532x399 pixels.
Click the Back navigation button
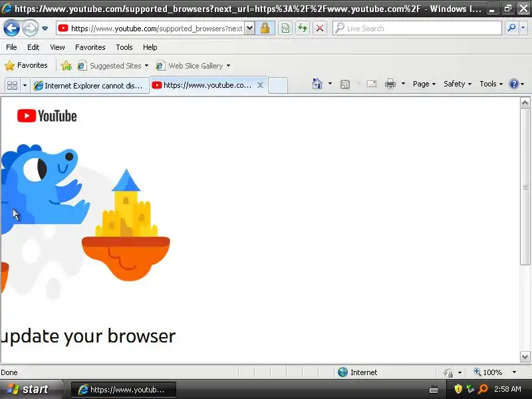coord(11,29)
